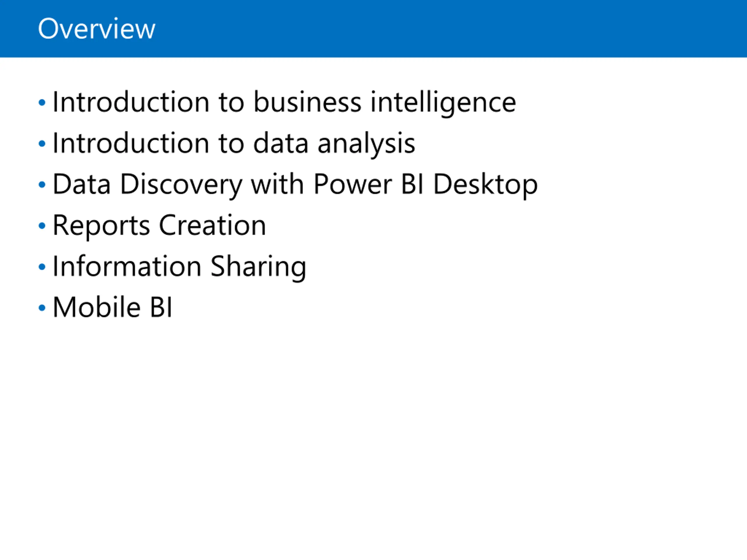The image size is (747, 560).
Task: Select bullet dot before 'Information Sharing'
Action: point(42,267)
